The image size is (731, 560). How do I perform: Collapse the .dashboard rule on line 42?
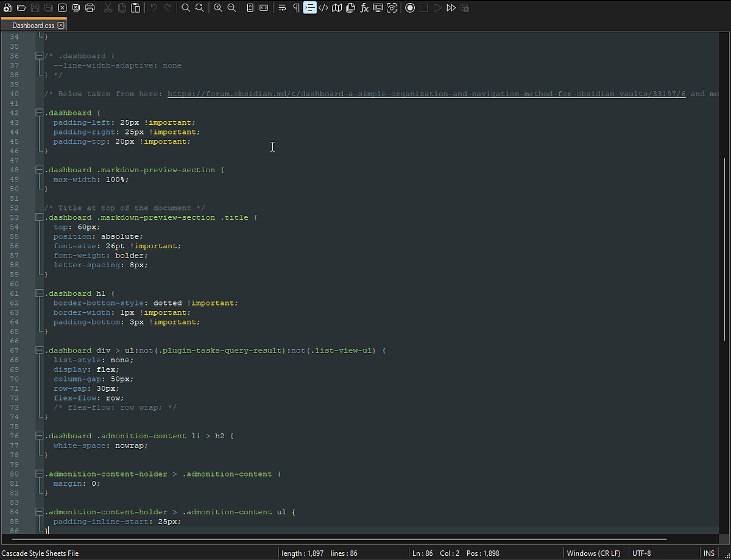click(x=38, y=113)
